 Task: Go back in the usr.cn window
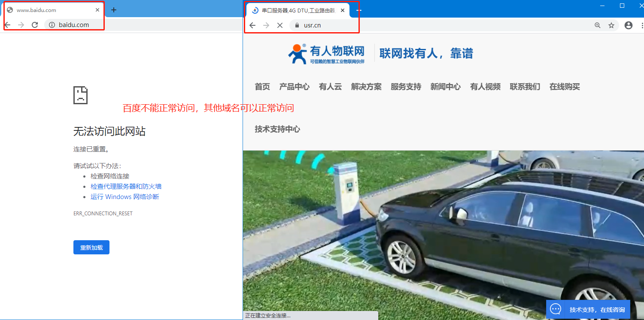(252, 25)
